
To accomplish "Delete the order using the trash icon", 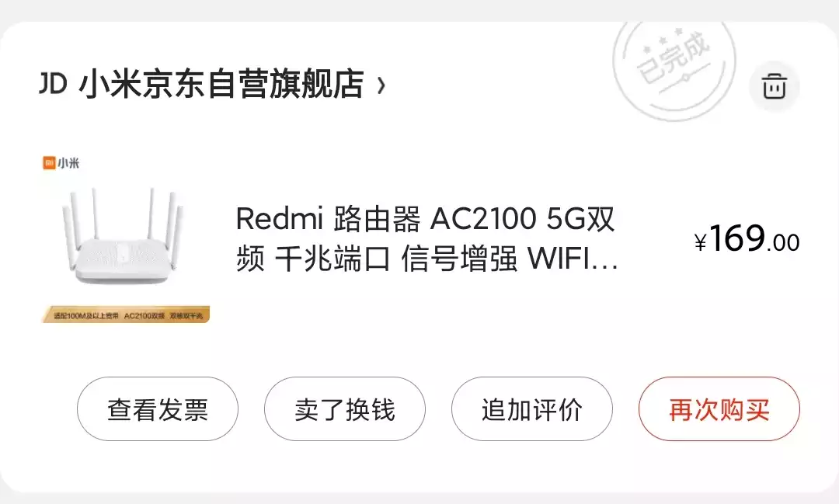I will pos(775,86).
